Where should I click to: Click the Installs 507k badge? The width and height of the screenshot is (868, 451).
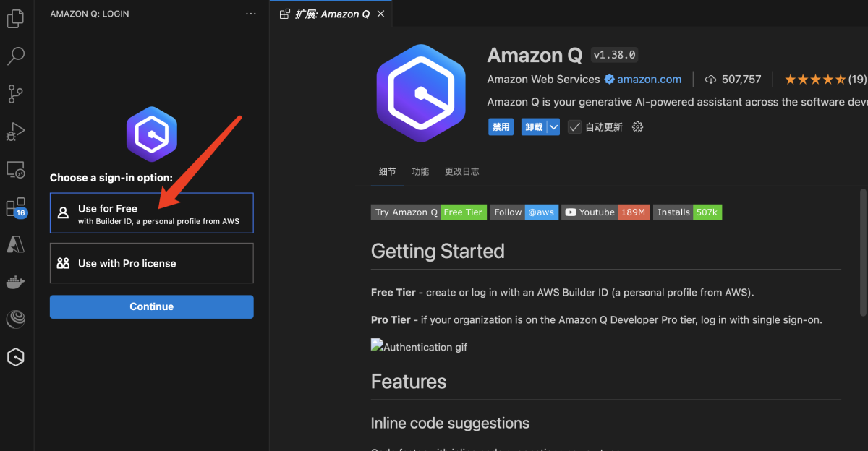pyautogui.click(x=688, y=212)
